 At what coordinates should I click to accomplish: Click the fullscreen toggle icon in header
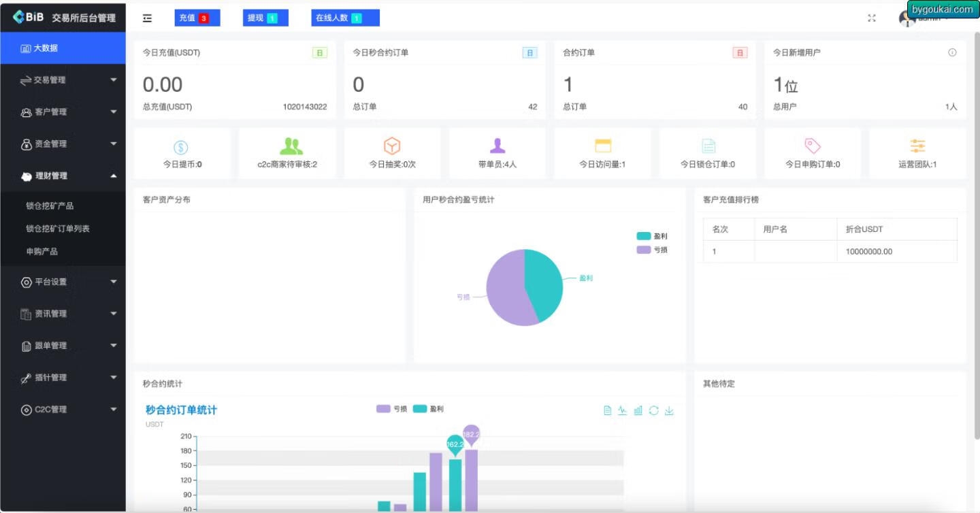tap(872, 18)
